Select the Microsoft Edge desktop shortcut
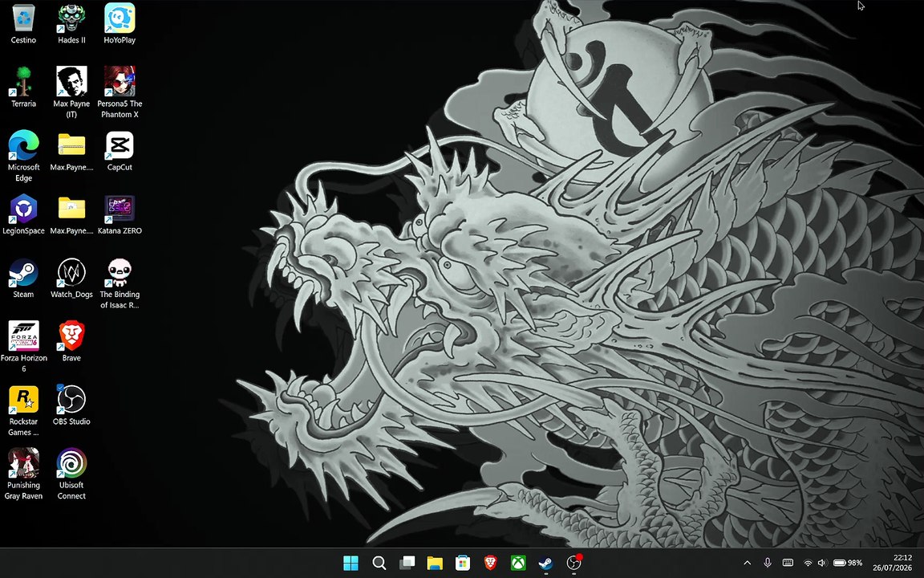The image size is (924, 578). pos(23,156)
